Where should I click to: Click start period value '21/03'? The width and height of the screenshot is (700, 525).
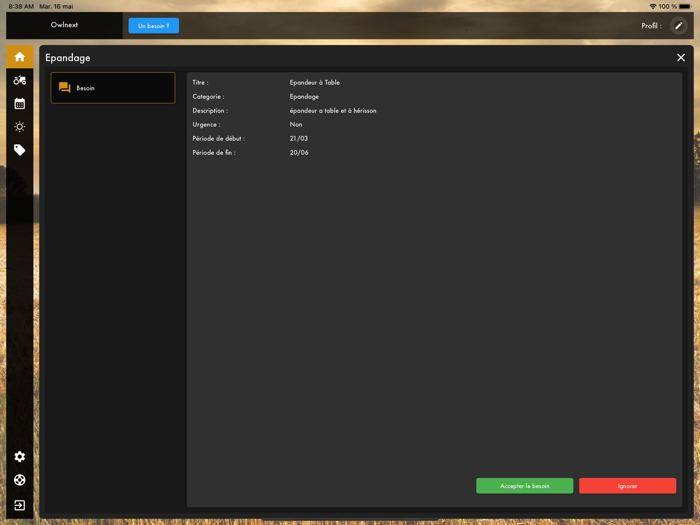299,138
